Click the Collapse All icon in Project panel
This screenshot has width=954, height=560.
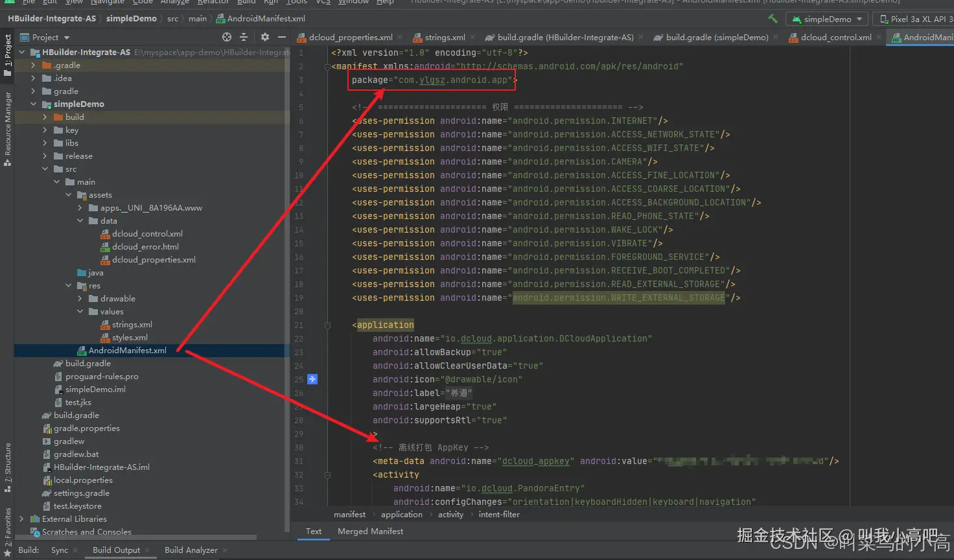244,37
